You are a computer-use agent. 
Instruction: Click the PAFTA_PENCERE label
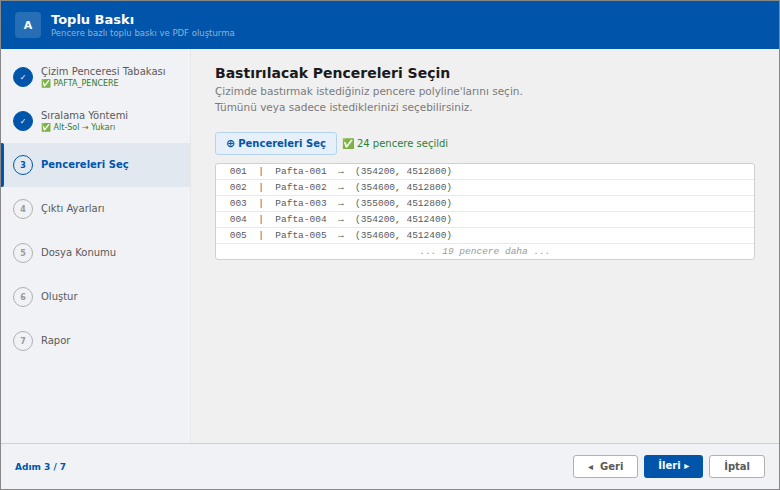[86, 83]
